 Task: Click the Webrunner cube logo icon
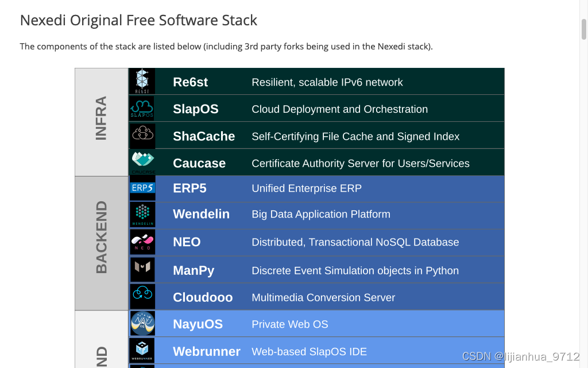click(142, 350)
